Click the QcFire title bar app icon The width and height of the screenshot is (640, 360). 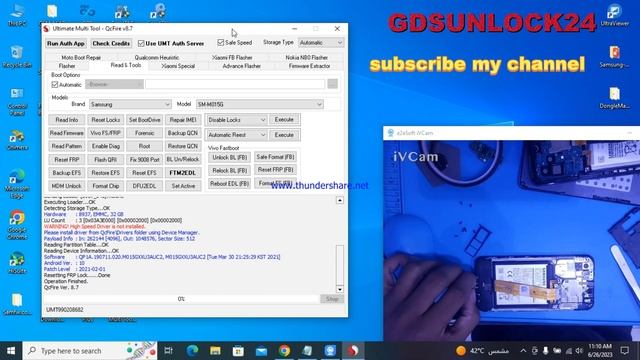tap(47, 29)
